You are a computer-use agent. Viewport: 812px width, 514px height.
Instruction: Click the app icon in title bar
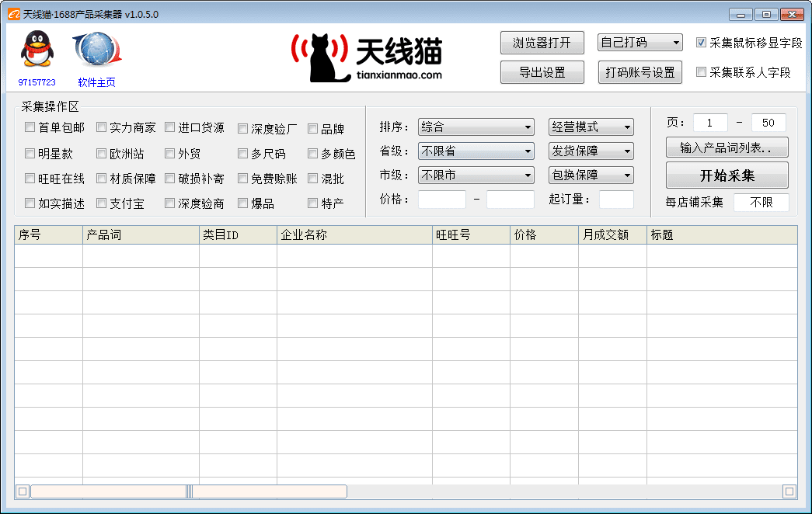tap(14, 14)
